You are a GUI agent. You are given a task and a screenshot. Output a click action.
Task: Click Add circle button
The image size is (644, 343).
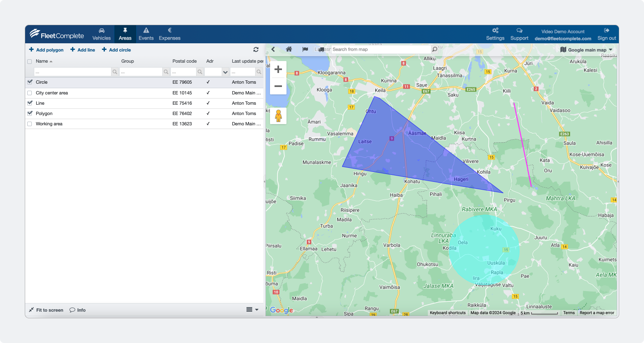tap(116, 50)
